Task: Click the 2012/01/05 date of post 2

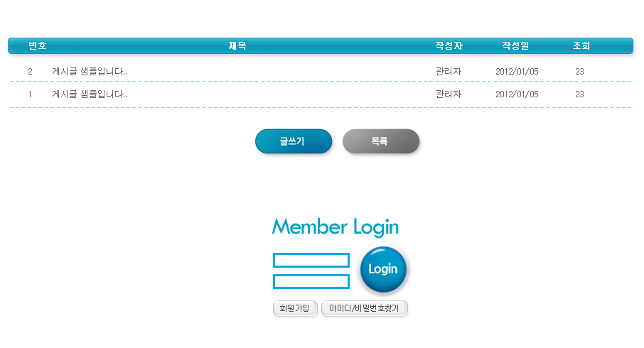Action: tap(517, 72)
